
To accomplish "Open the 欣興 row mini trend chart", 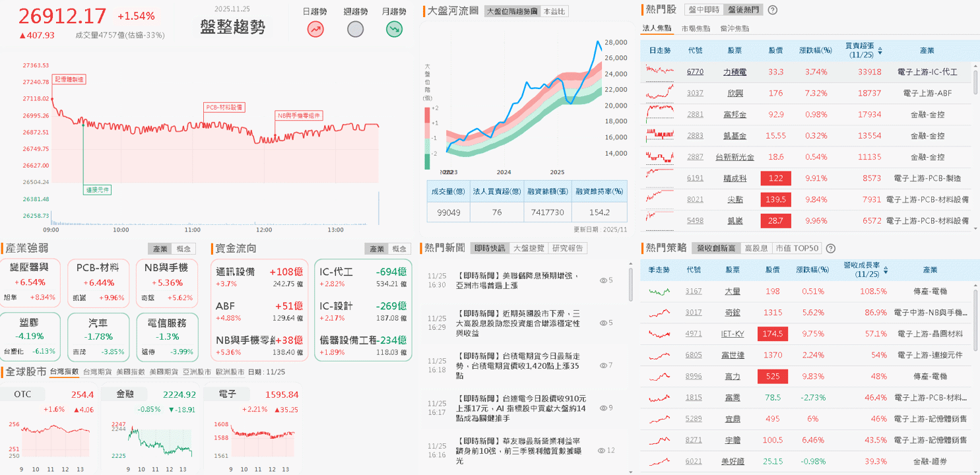I will (660, 93).
